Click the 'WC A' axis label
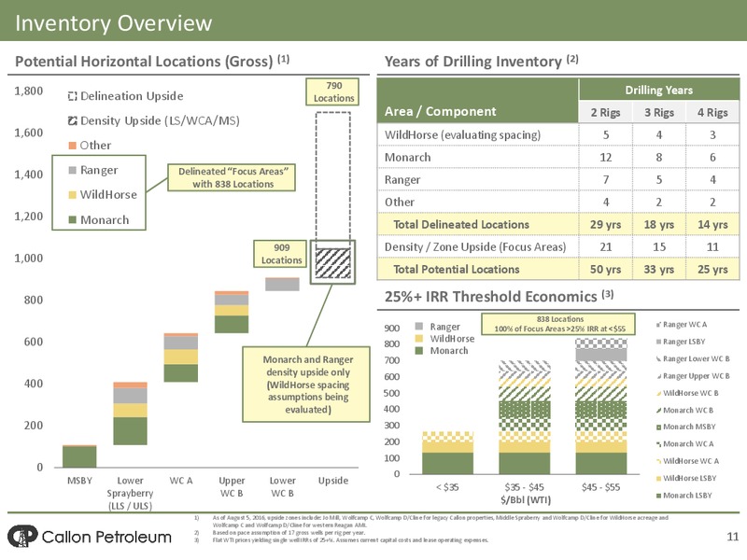This screenshot has width=747, height=560. (x=181, y=481)
